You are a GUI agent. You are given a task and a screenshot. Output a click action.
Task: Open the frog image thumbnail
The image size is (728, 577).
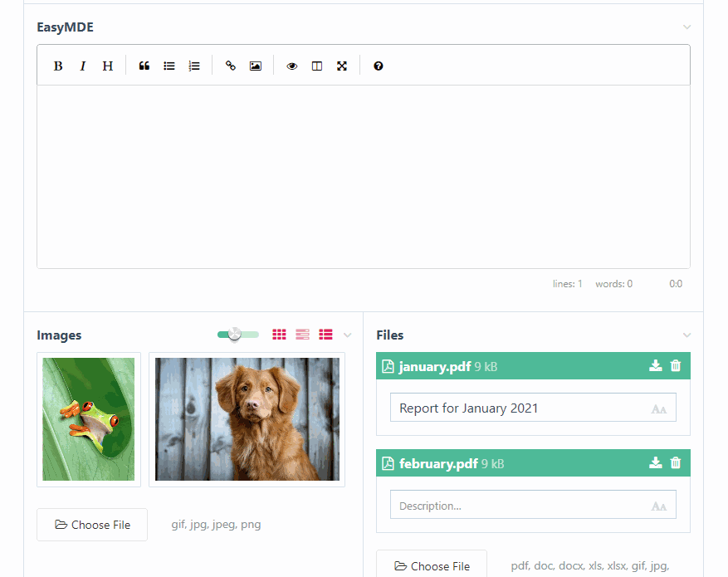tap(89, 419)
